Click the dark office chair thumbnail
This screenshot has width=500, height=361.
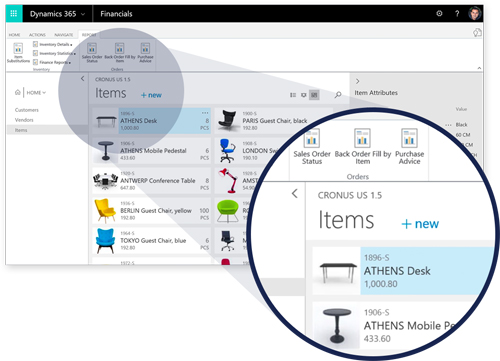coord(227,241)
